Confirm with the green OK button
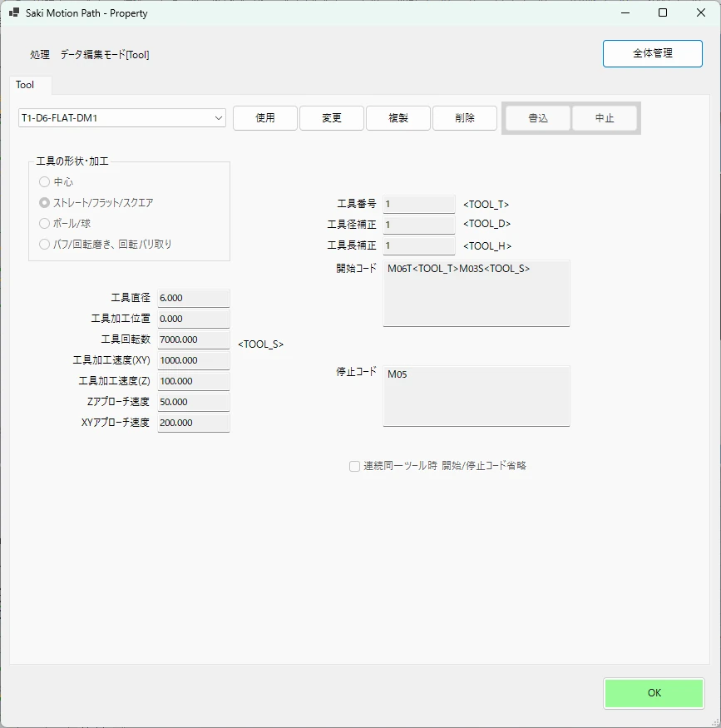 (x=654, y=693)
